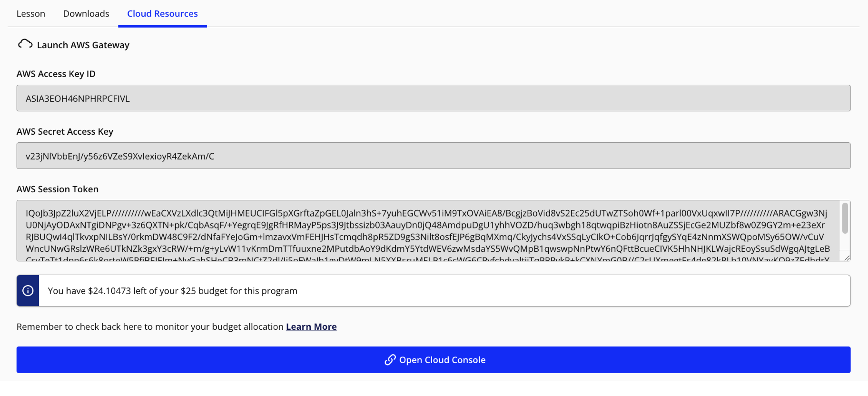The image size is (868, 396).
Task: Select the Cloud Resources tab
Action: tap(162, 14)
